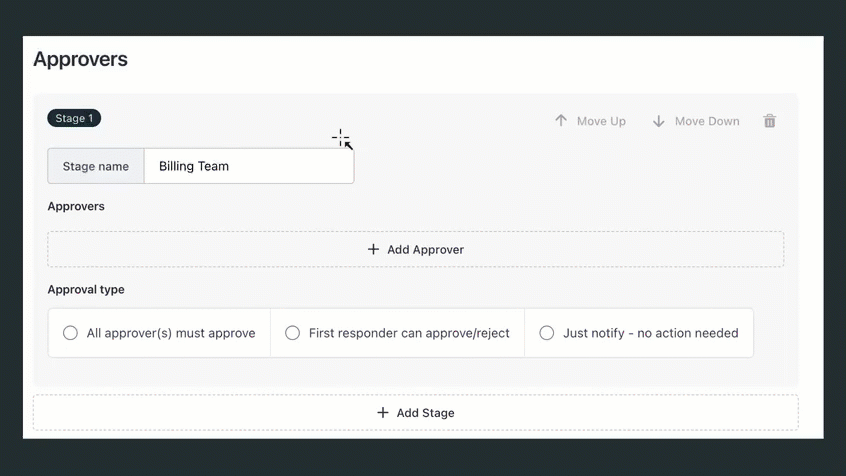Click the plus icon in Add Stage
This screenshot has height=476, width=846.
(383, 412)
